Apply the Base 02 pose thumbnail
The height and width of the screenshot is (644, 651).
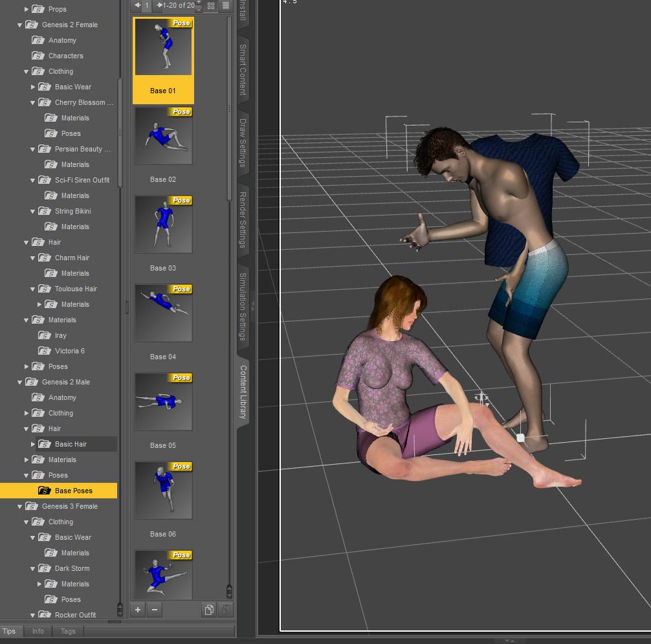point(163,136)
